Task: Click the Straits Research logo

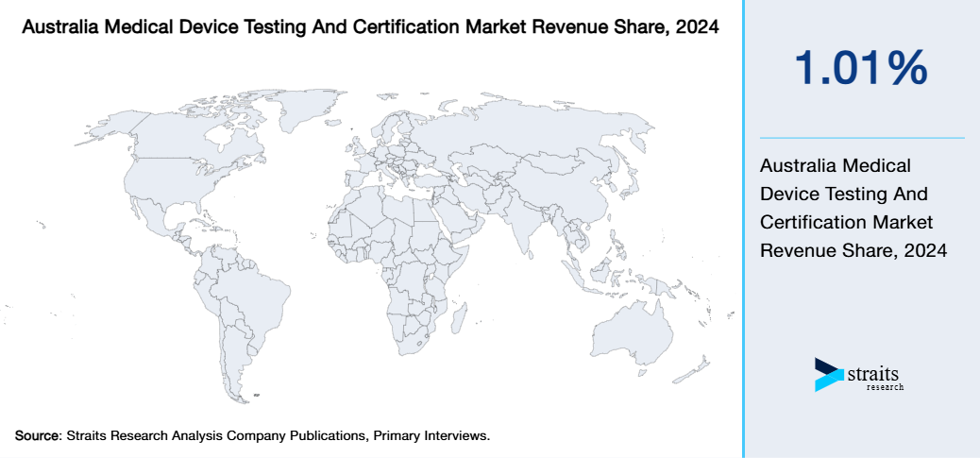Action: click(x=859, y=374)
